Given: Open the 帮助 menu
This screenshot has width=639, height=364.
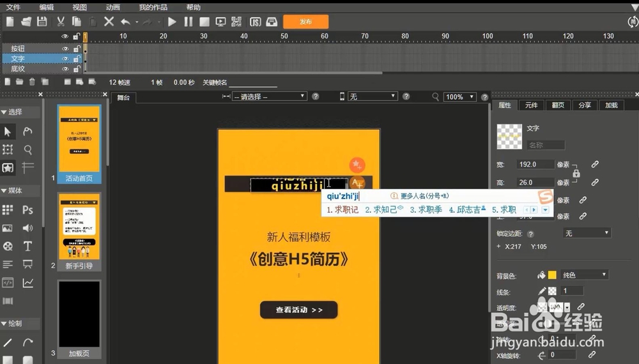Looking at the screenshot, I should (193, 7).
